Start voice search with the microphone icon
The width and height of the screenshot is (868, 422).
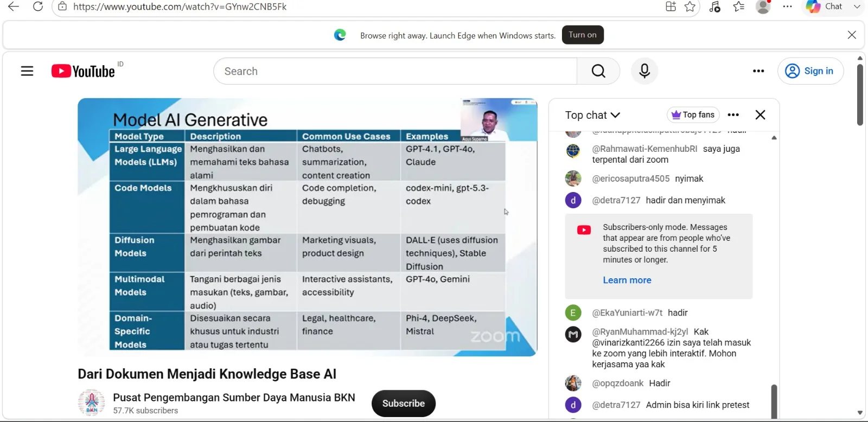[644, 71]
